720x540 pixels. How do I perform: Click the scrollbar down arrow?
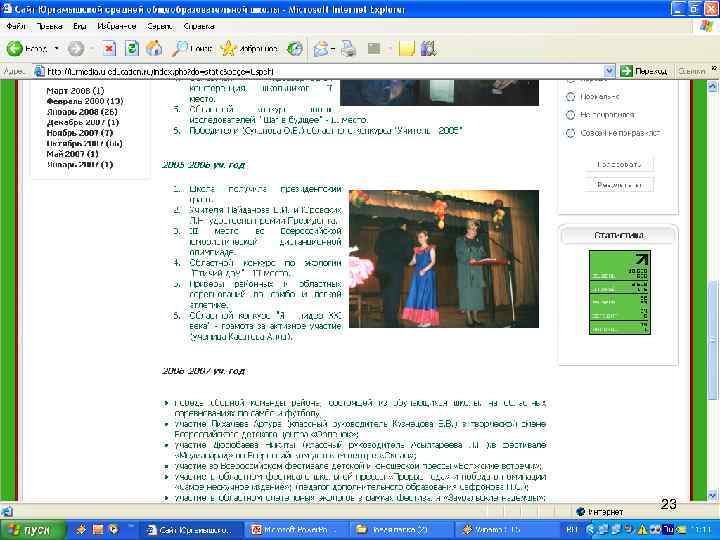pyautogui.click(x=713, y=495)
